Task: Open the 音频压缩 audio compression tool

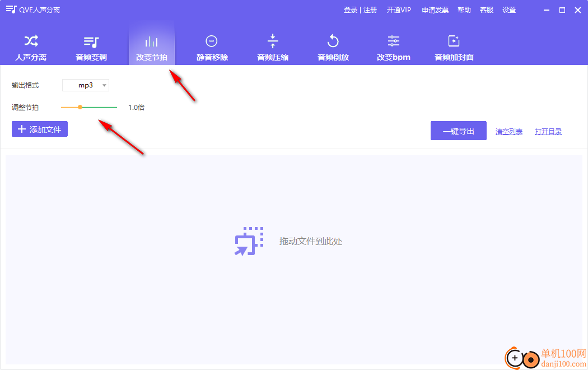Action: coord(273,48)
